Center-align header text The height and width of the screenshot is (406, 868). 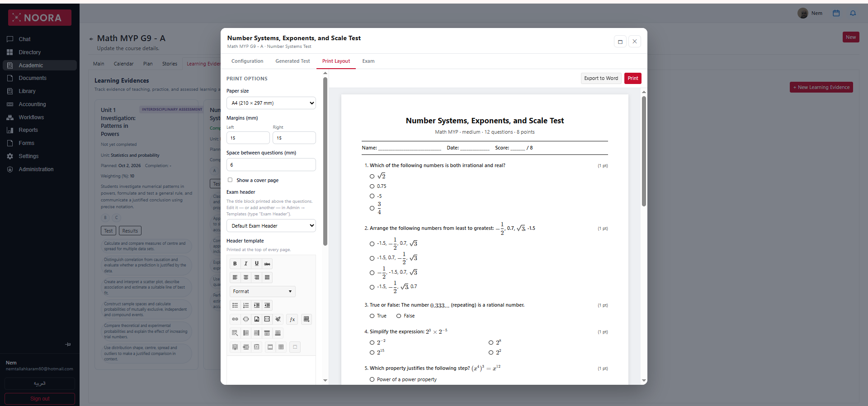tap(246, 277)
